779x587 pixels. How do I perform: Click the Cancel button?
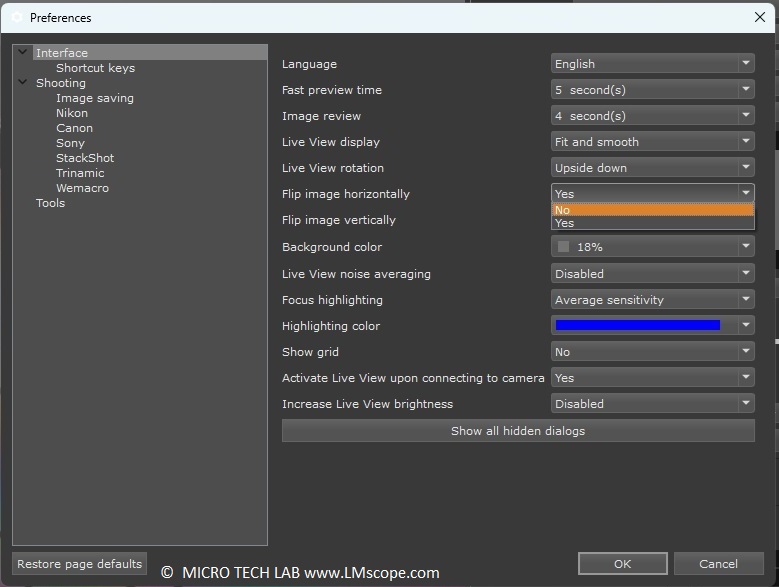(x=718, y=564)
